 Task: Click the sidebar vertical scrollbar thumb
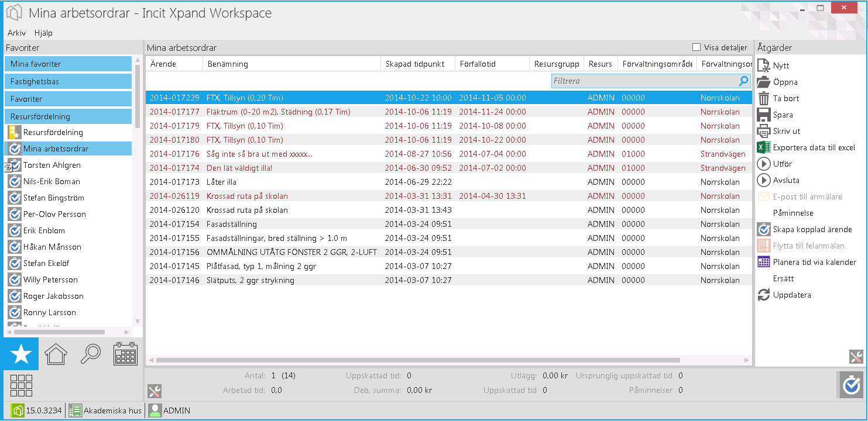point(138,96)
